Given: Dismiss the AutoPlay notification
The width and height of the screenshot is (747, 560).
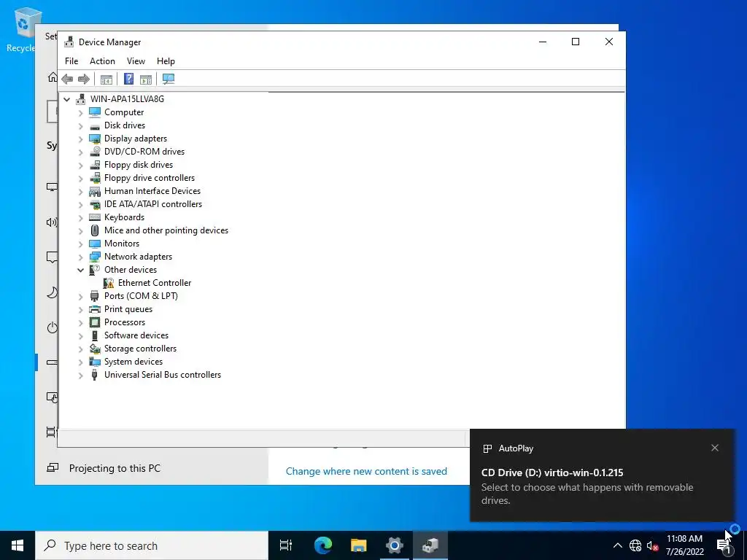Looking at the screenshot, I should (715, 448).
